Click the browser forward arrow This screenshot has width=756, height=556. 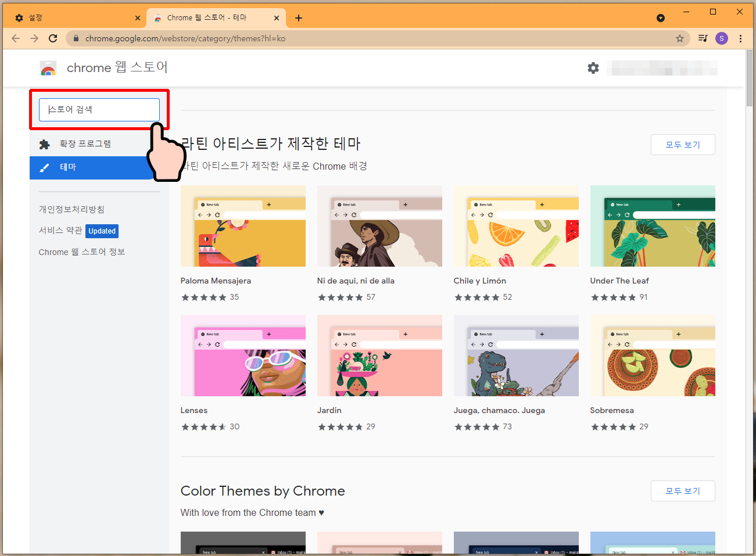click(34, 38)
